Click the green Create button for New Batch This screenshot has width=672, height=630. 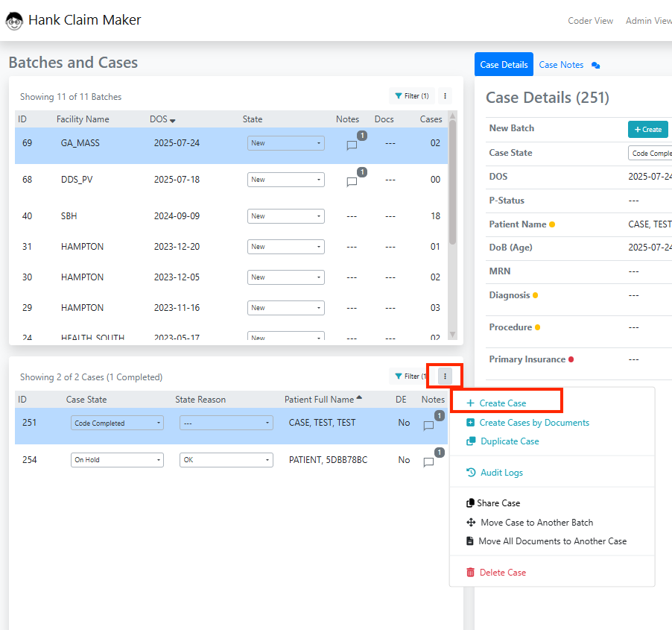(647, 129)
